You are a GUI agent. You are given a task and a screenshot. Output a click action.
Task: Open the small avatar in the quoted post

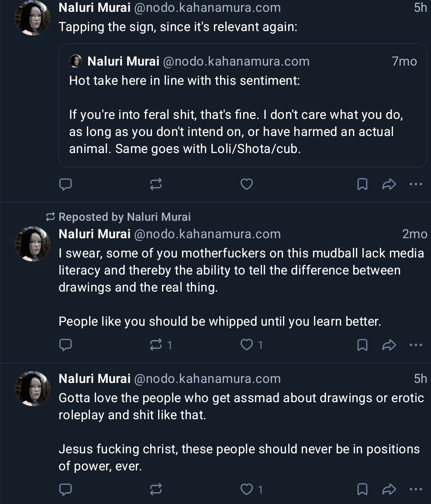(x=76, y=61)
